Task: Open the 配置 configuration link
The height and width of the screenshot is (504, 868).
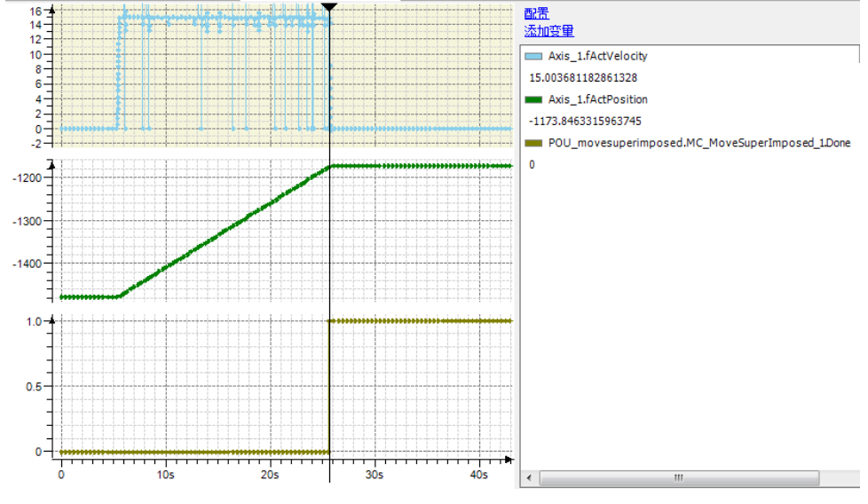Action: [x=536, y=13]
